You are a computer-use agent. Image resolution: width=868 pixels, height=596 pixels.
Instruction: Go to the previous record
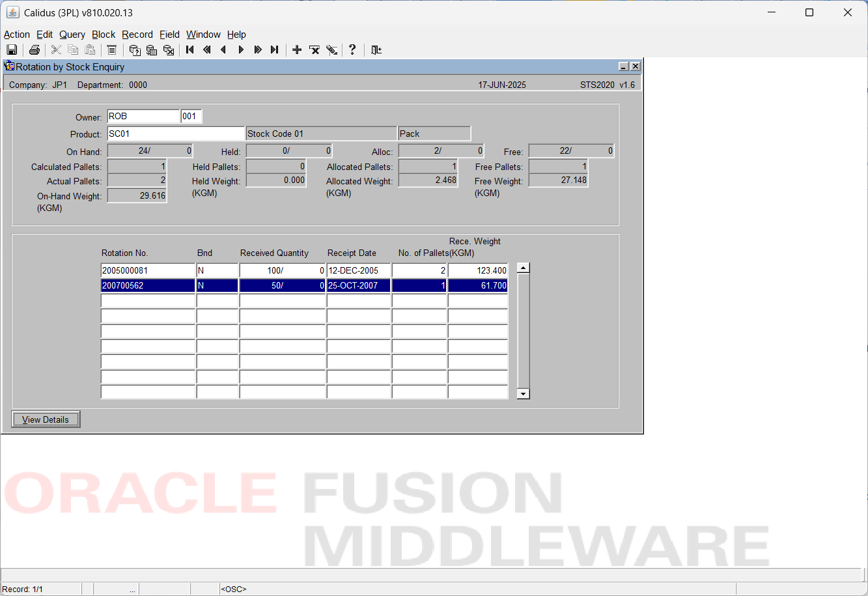coord(224,50)
